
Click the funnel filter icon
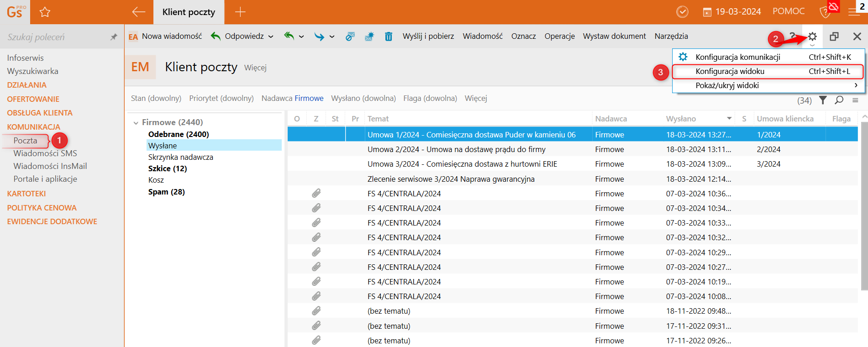point(823,100)
